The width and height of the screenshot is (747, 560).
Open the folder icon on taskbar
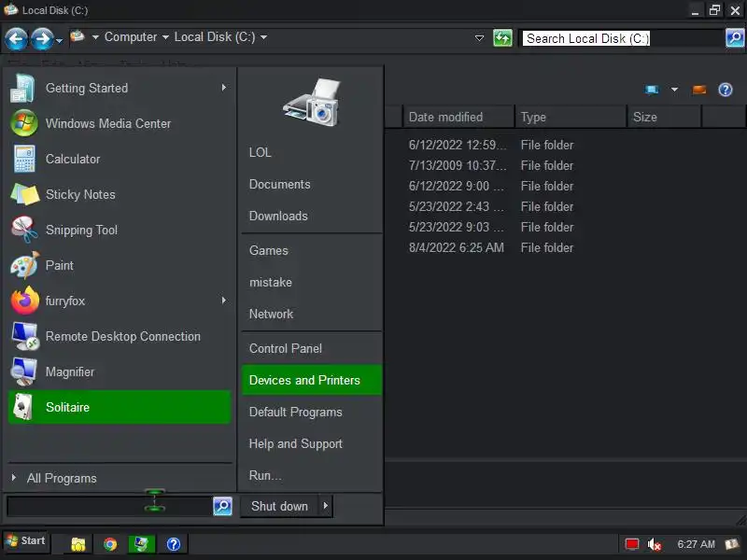(78, 544)
